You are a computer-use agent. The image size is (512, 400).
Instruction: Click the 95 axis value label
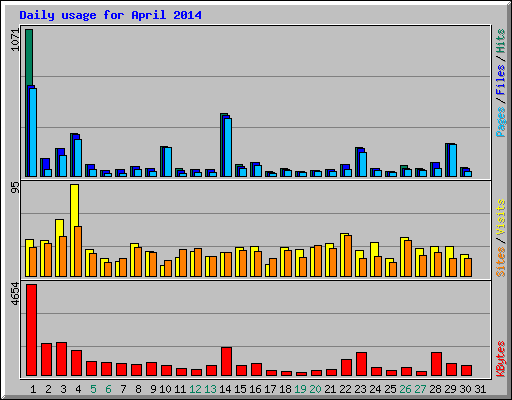pyautogui.click(x=15, y=187)
